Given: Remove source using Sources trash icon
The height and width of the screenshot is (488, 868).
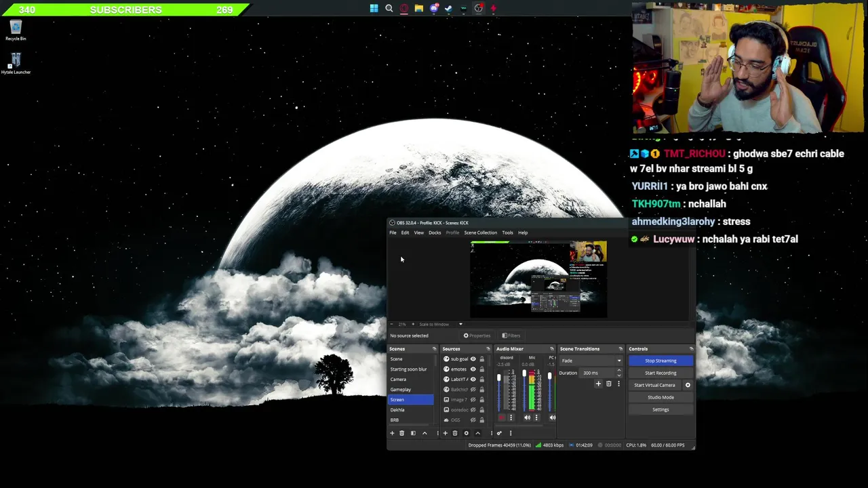Looking at the screenshot, I should tap(455, 433).
